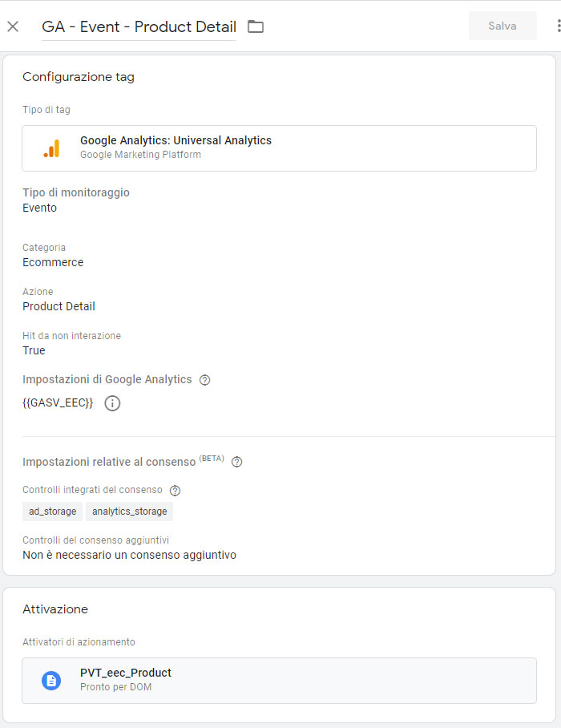Click the {{GASV_EEC}} settings variable text

point(58,402)
